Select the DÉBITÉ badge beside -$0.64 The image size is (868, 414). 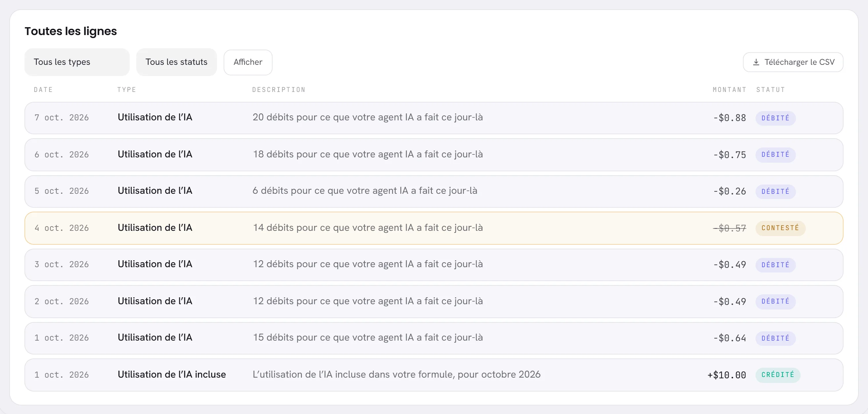coord(775,338)
